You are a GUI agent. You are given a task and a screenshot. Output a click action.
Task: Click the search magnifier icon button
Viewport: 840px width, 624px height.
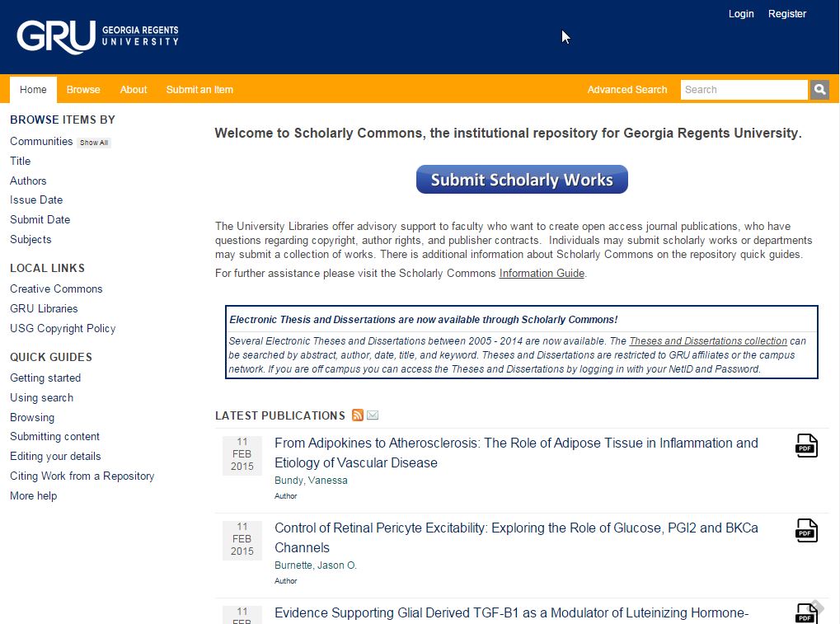[x=819, y=90]
